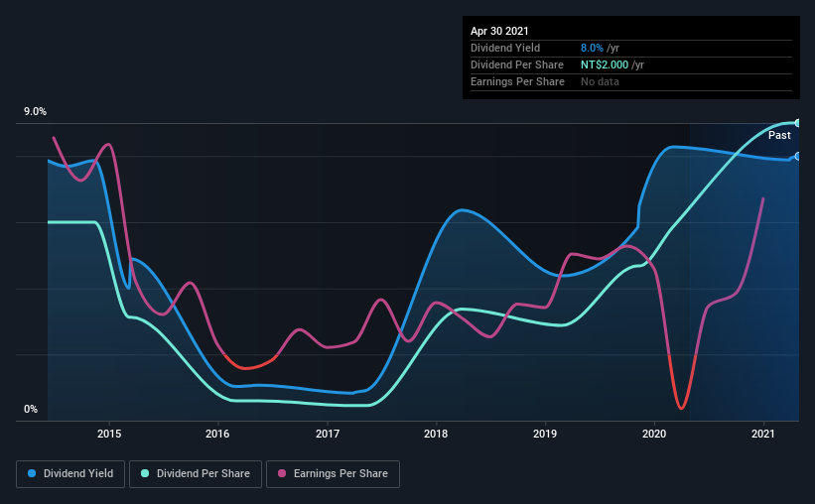This screenshot has height=504, width=815.
Task: Click the 2018 x-axis label
Action: coord(436,434)
